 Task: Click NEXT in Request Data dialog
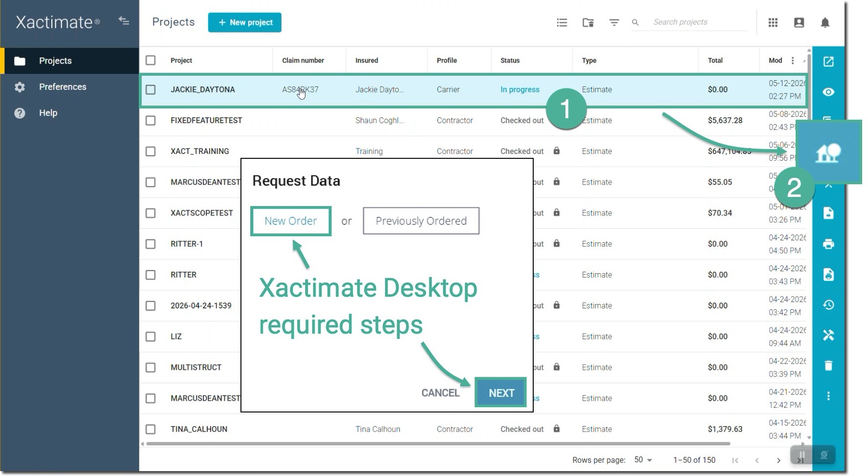point(501,393)
